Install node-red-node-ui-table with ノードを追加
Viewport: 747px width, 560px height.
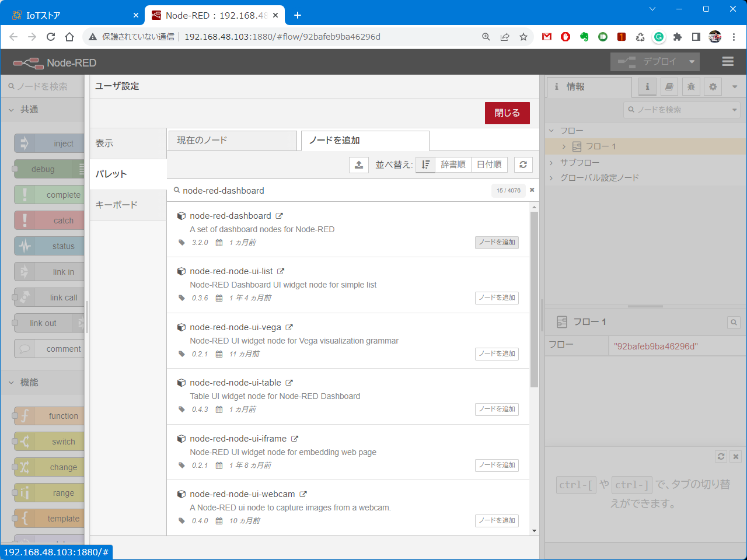click(497, 409)
